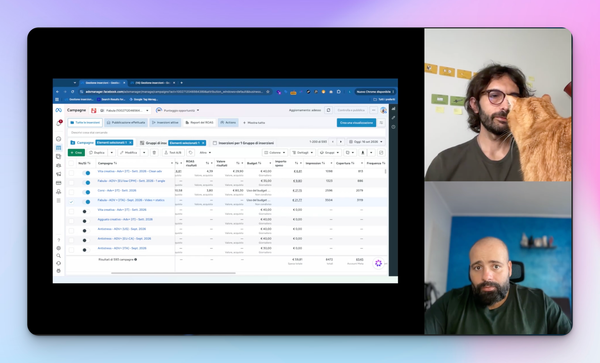Toggle off Vita creativa Clean adv campaign
This screenshot has width=600, height=363.
[x=86, y=173]
